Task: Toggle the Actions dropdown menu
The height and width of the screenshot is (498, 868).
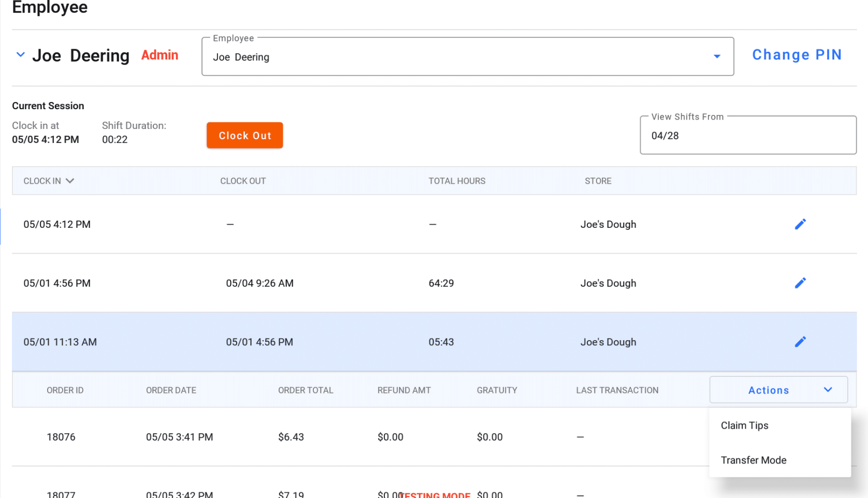Action: pyautogui.click(x=778, y=390)
